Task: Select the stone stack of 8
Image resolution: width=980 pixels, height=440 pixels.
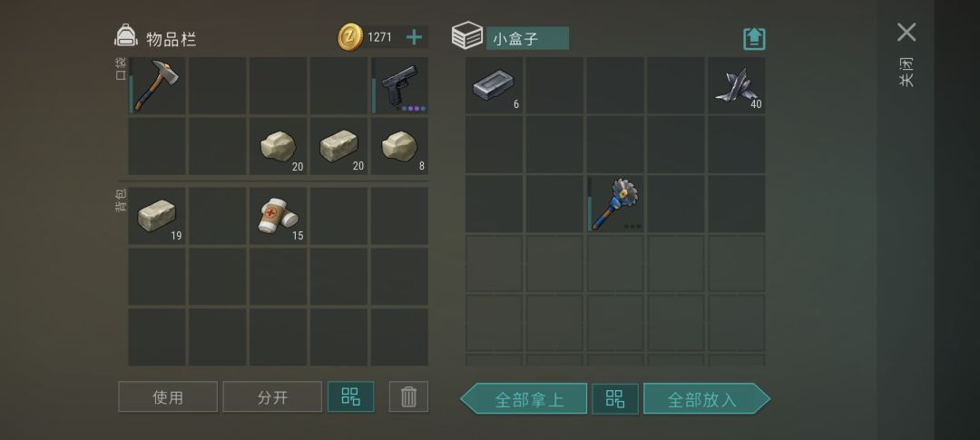Action: pyautogui.click(x=400, y=146)
